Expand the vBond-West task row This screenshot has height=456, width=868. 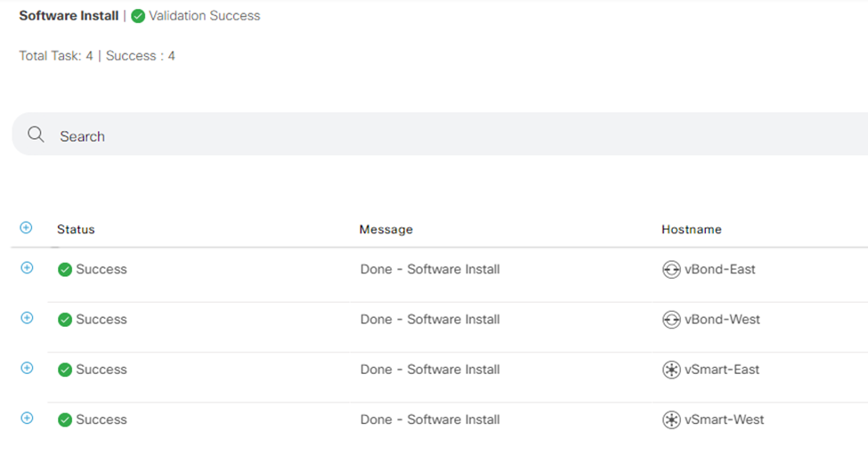27,318
